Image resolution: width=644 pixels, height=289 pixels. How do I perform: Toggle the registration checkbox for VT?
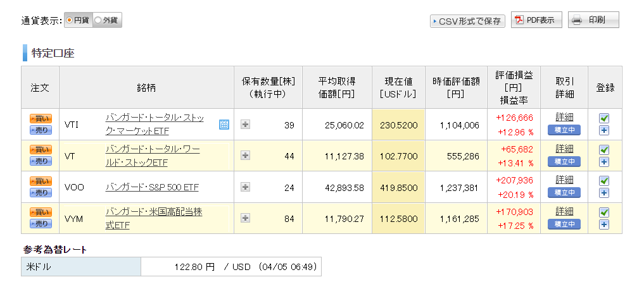tap(603, 150)
